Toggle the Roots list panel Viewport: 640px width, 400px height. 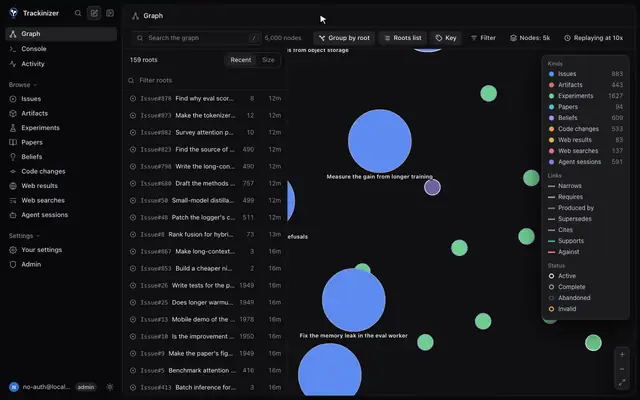click(402, 38)
